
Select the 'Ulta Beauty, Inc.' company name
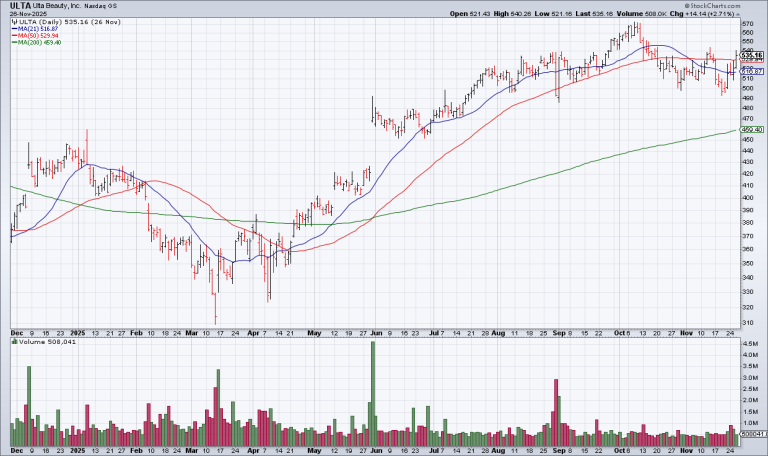tap(55, 6)
